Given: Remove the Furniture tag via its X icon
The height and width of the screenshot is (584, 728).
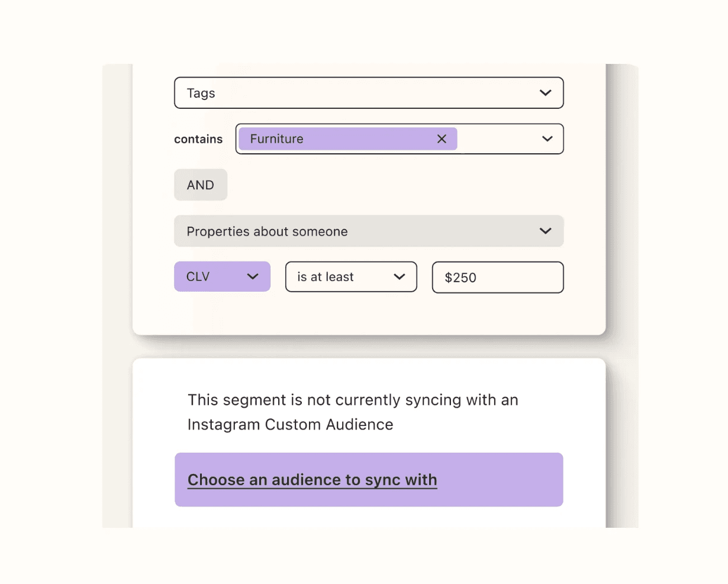Looking at the screenshot, I should click(442, 138).
